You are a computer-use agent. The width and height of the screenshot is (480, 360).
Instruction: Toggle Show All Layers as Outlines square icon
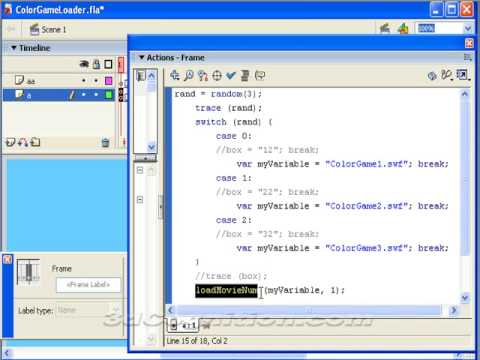pos(108,64)
